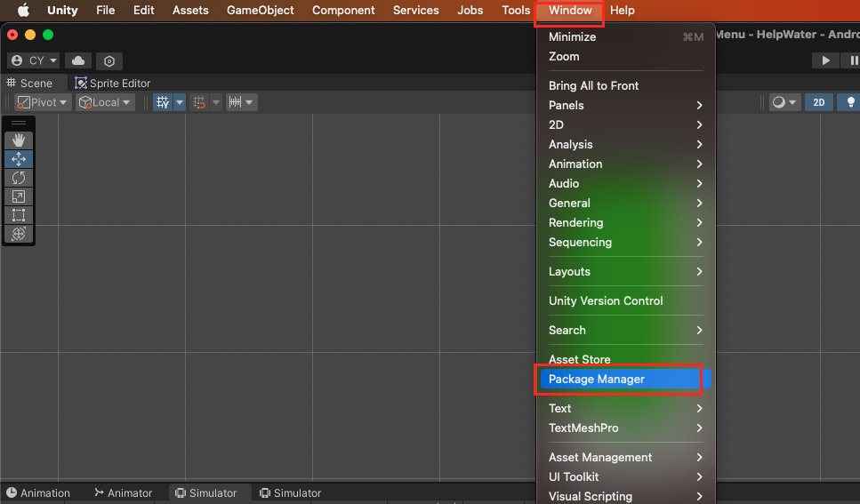Open the File menu
This screenshot has width=860, height=504.
105,11
